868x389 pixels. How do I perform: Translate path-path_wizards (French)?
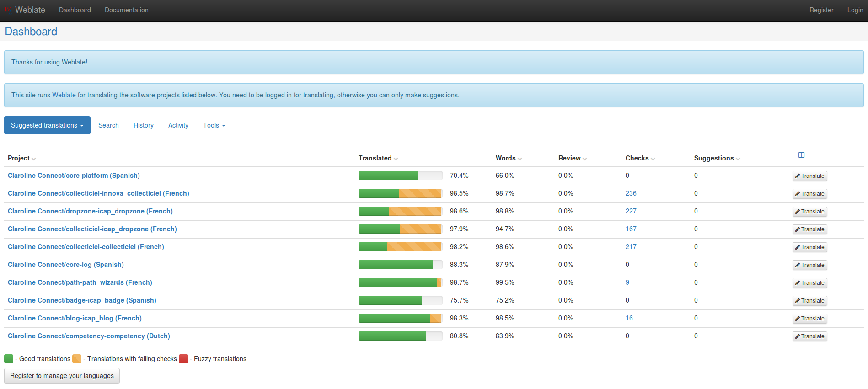pyautogui.click(x=810, y=283)
